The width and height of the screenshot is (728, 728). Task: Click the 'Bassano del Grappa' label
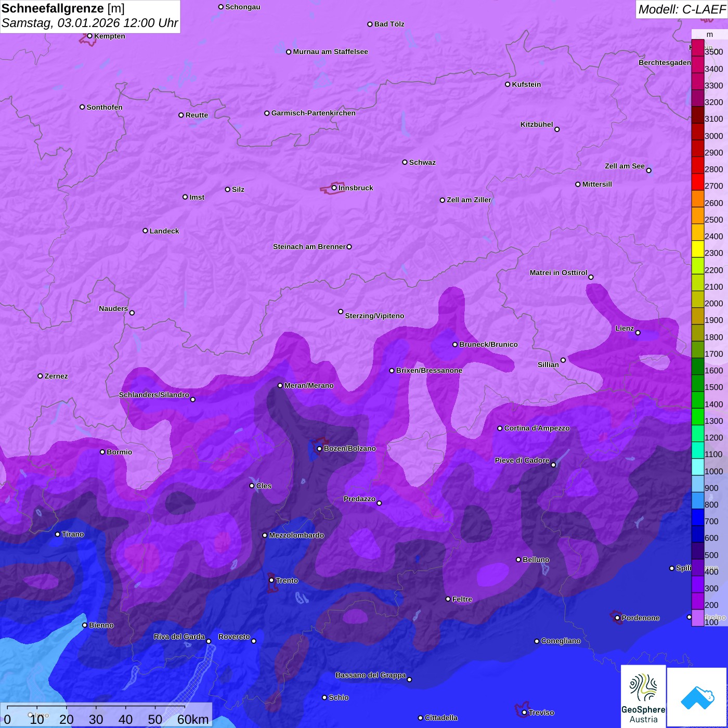(370, 675)
